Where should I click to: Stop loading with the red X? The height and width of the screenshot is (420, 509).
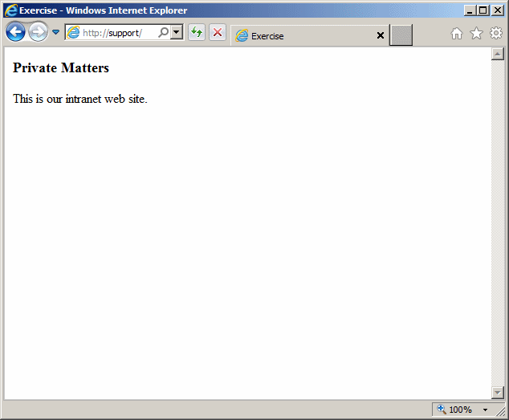tap(218, 32)
